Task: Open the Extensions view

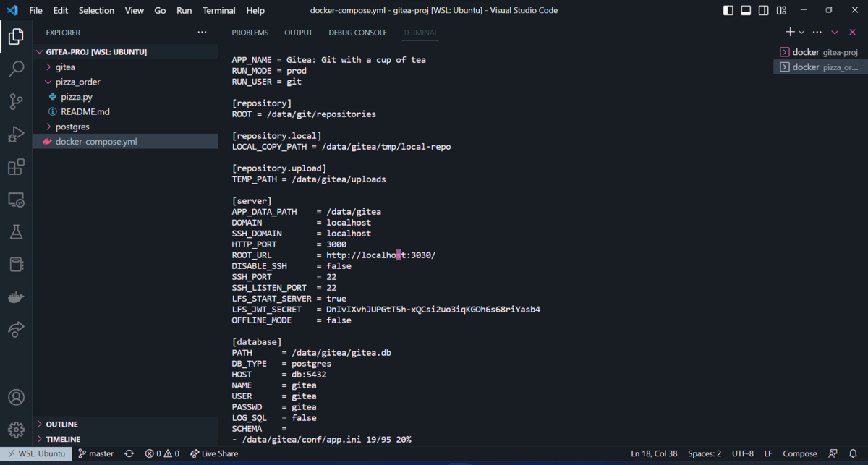Action: coord(16,167)
